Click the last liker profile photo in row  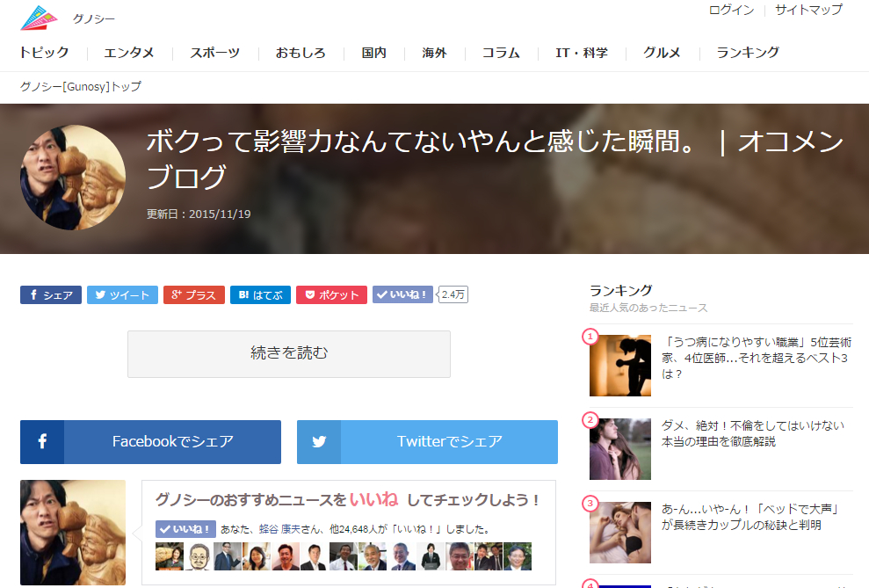[518, 556]
